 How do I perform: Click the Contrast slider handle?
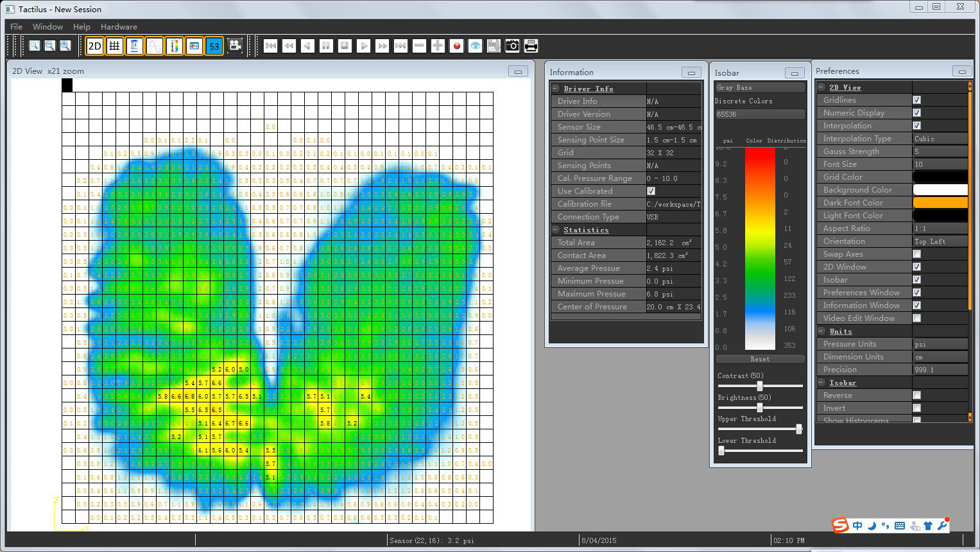(760, 386)
